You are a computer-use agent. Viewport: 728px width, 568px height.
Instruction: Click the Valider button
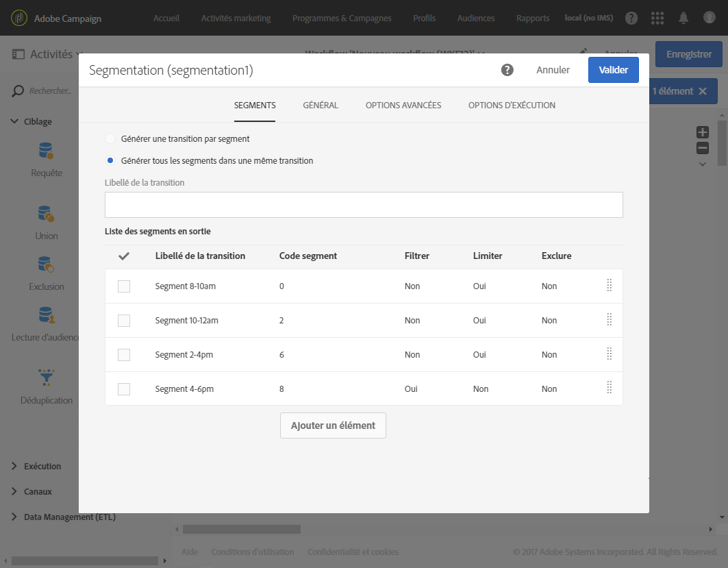pos(613,70)
